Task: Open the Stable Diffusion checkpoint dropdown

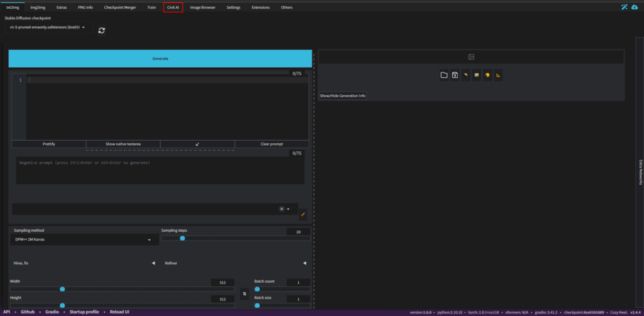Action: [48, 27]
